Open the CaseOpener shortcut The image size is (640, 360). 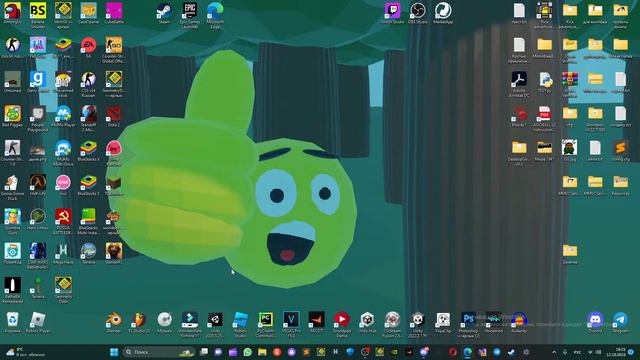[x=88, y=13]
